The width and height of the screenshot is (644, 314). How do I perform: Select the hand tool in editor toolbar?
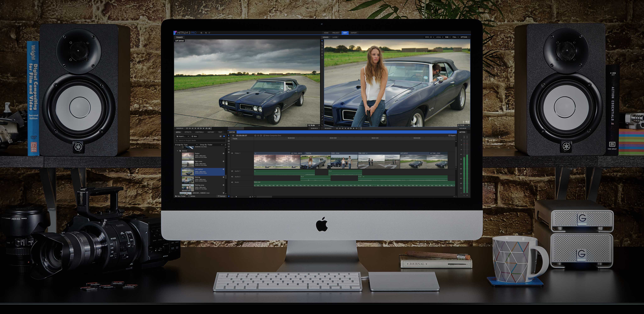point(229,138)
